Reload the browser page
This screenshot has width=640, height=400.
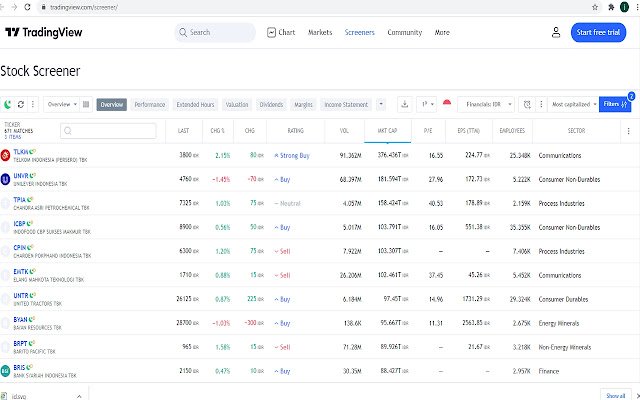click(27, 7)
